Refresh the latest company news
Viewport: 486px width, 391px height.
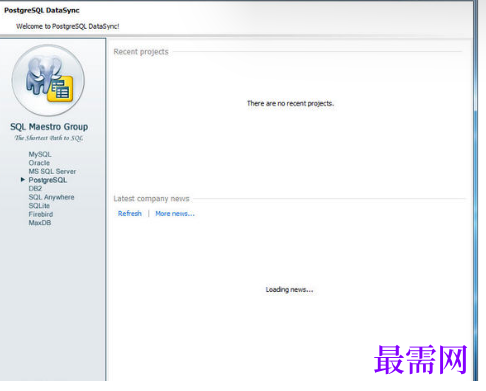pyautogui.click(x=130, y=214)
